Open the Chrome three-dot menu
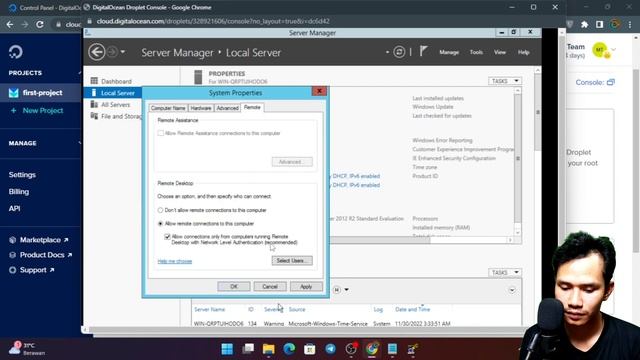This screenshot has height=360, width=640. point(630,24)
